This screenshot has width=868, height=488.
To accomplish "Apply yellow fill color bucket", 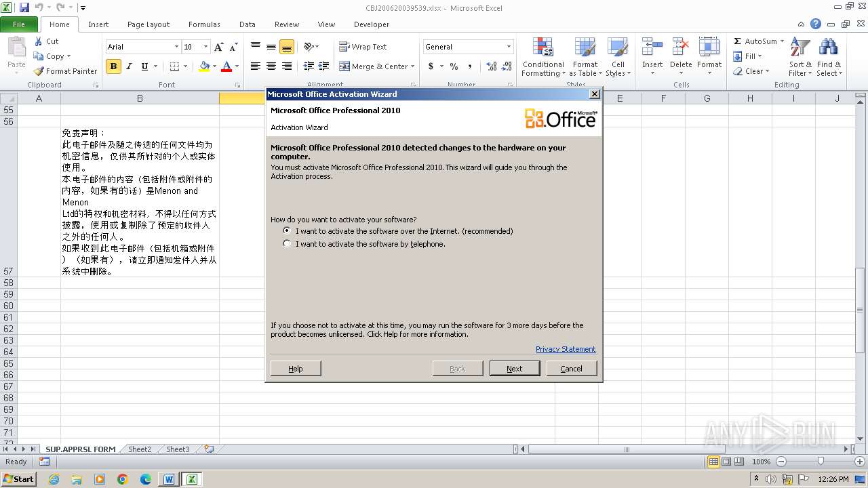I will 204,66.
